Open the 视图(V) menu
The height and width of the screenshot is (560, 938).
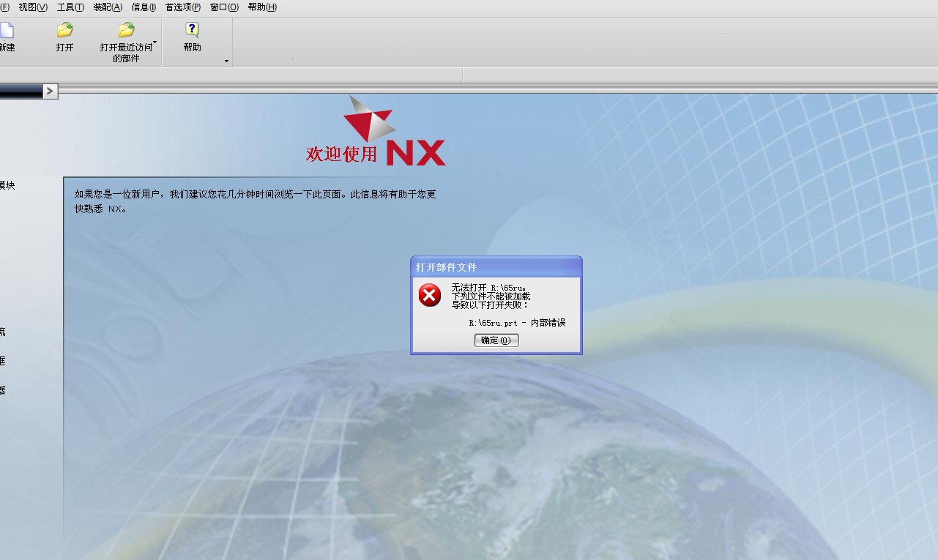(33, 7)
